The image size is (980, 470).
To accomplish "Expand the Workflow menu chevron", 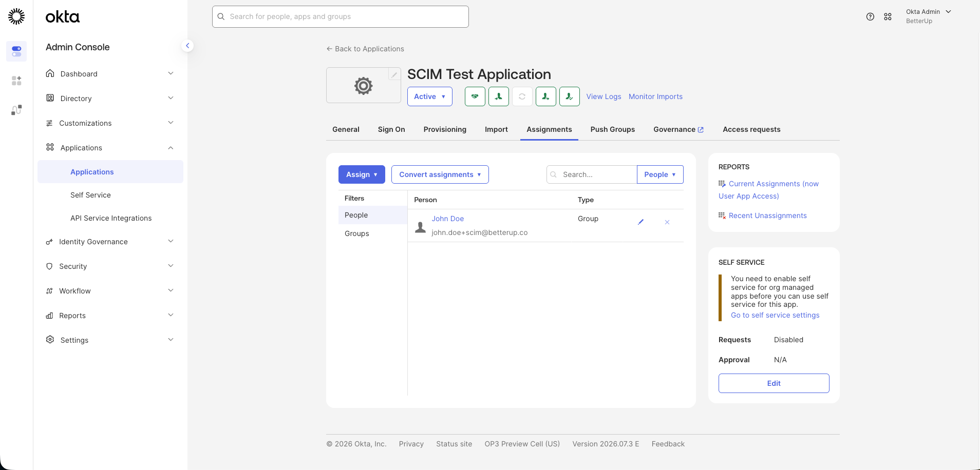I will (x=171, y=290).
